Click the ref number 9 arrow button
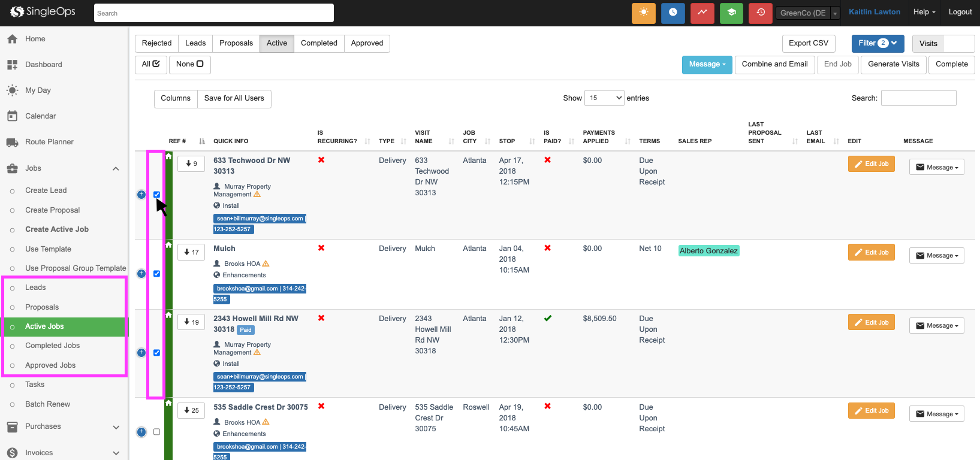 coord(191,164)
